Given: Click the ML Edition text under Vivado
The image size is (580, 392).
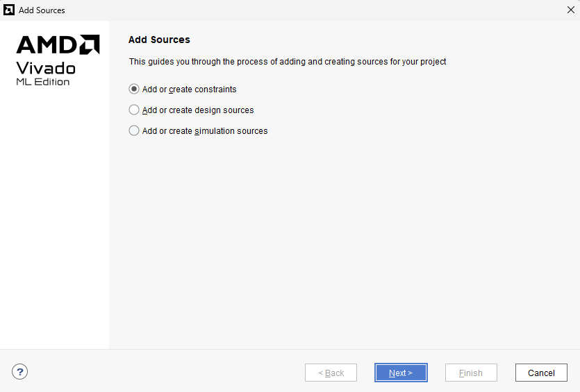Looking at the screenshot, I should (x=43, y=82).
